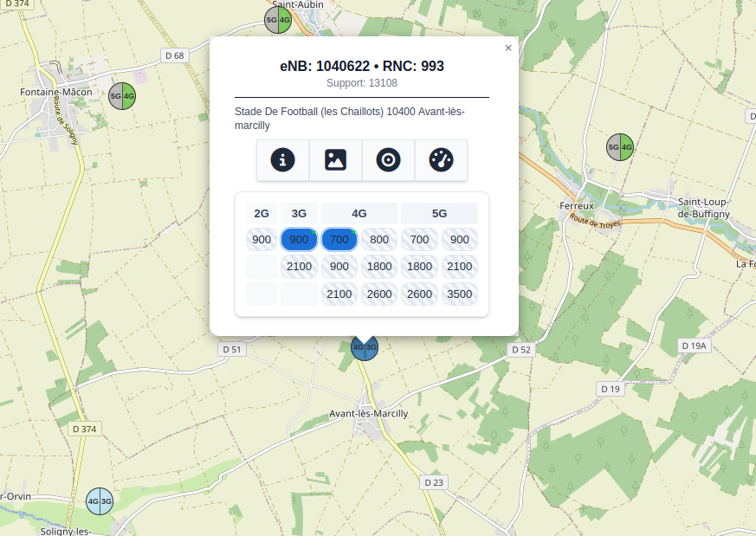Toggle the 2G 900 frequency band
The width and height of the screenshot is (756, 536).
(x=262, y=240)
